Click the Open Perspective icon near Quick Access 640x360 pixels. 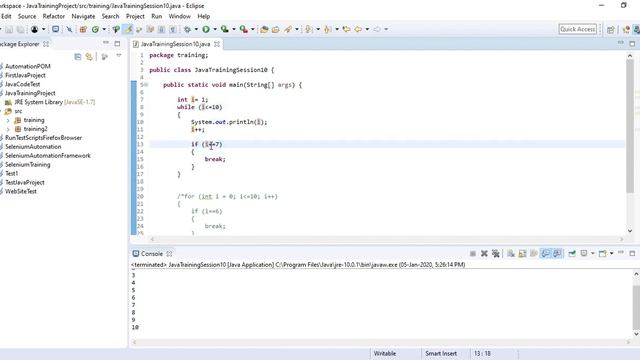(x=611, y=29)
